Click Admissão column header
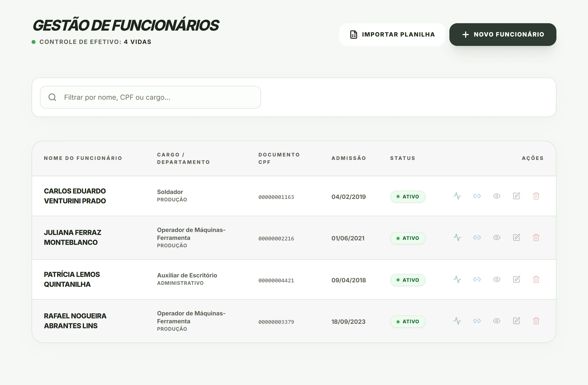This screenshot has height=385, width=588. (x=349, y=158)
